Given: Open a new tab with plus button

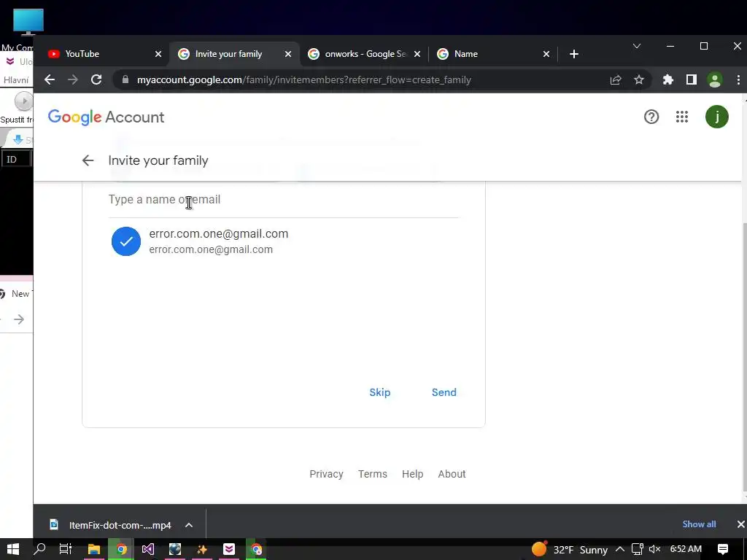Looking at the screenshot, I should click(x=574, y=54).
